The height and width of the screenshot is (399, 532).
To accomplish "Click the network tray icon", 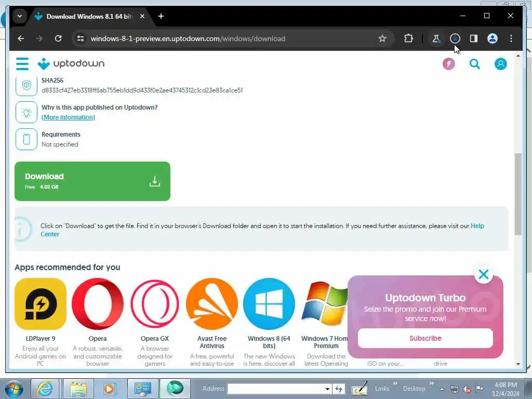I will click(455, 389).
